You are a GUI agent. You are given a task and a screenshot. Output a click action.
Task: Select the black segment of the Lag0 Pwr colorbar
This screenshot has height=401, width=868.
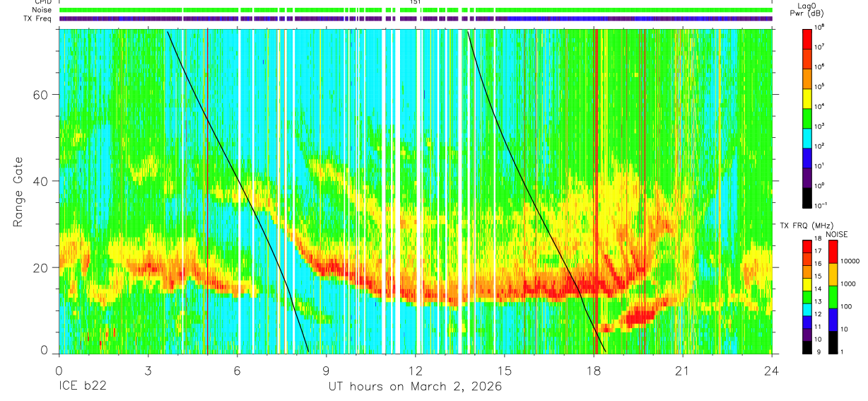(x=808, y=198)
